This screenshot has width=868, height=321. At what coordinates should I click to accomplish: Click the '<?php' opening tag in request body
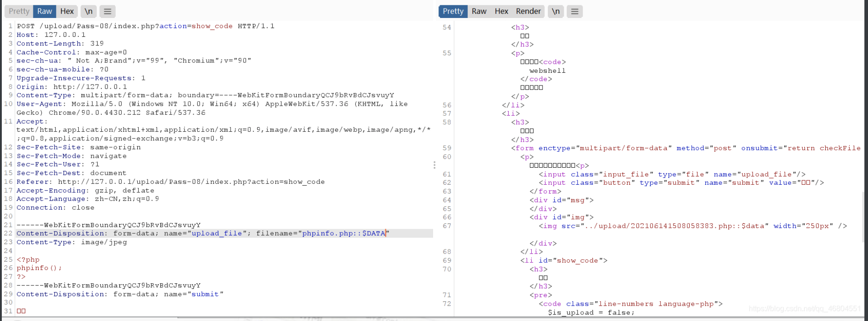(x=28, y=260)
